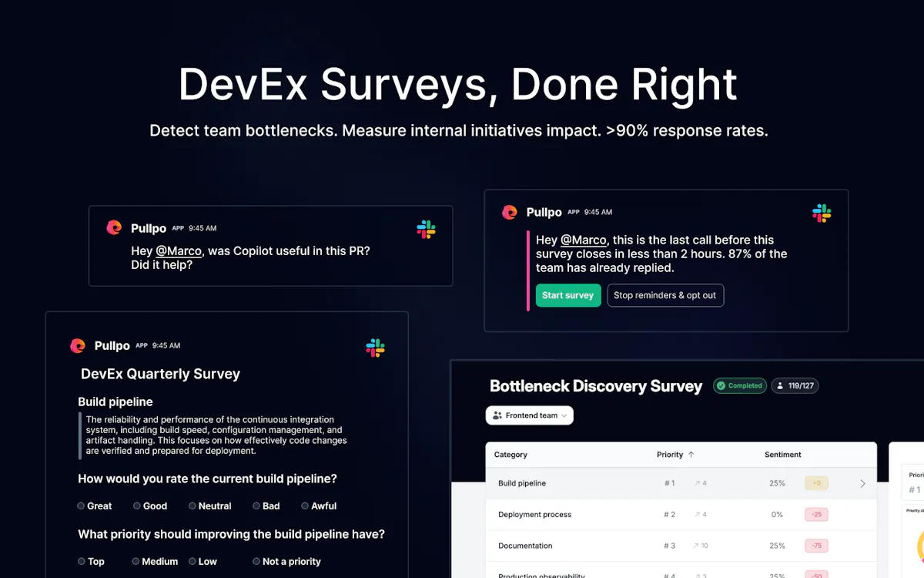Click 'How would you rate the current build pipeline?'
Screen dimensions: 924x578
207,479
